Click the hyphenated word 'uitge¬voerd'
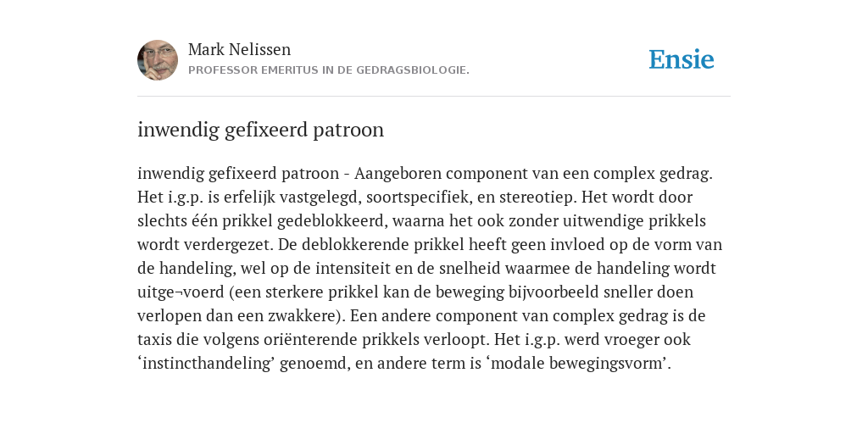Image resolution: width=868 pixels, height=434 pixels. coord(180,292)
